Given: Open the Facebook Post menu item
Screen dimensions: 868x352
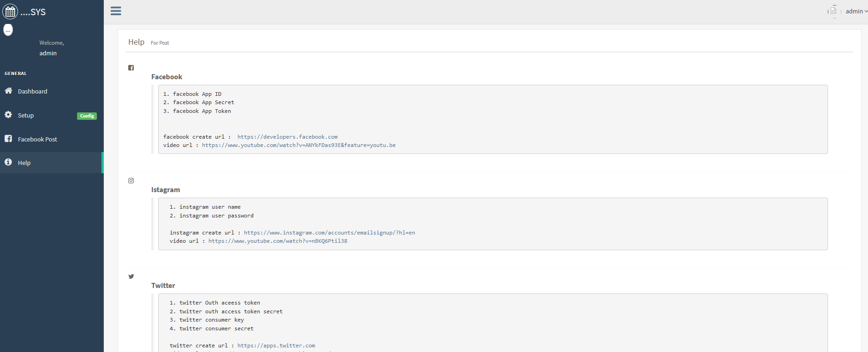Looking at the screenshot, I should (x=37, y=140).
